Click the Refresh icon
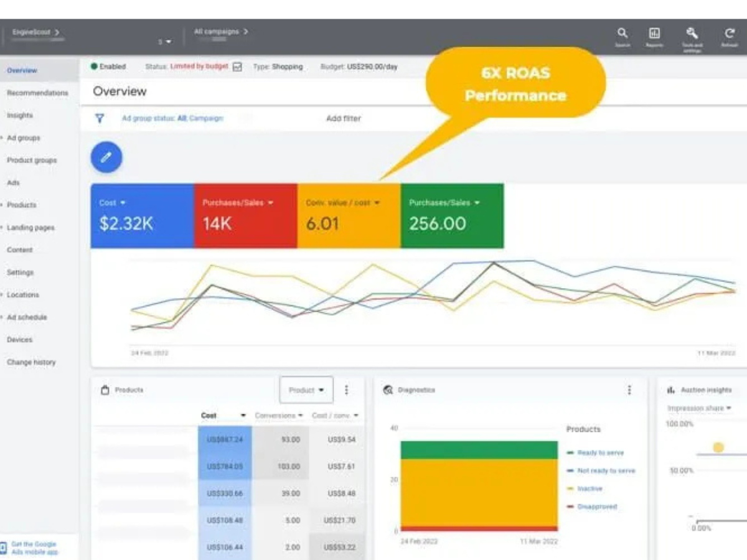This screenshot has height=560, width=747. pos(729,34)
